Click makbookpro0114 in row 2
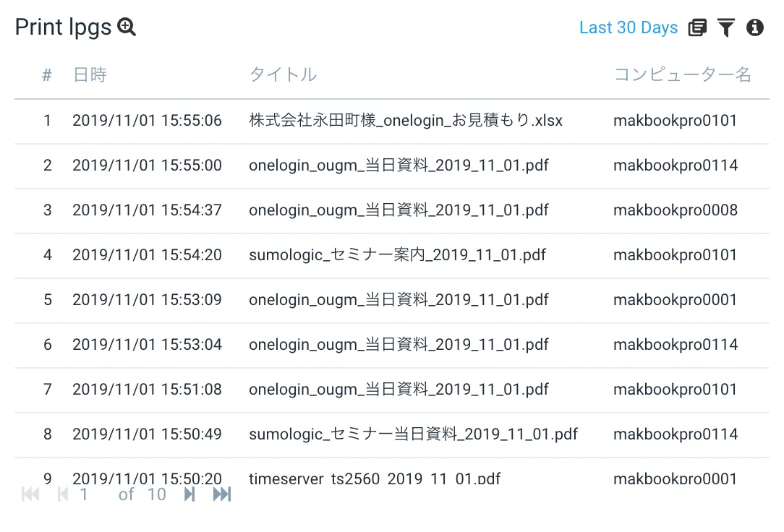 click(x=676, y=166)
